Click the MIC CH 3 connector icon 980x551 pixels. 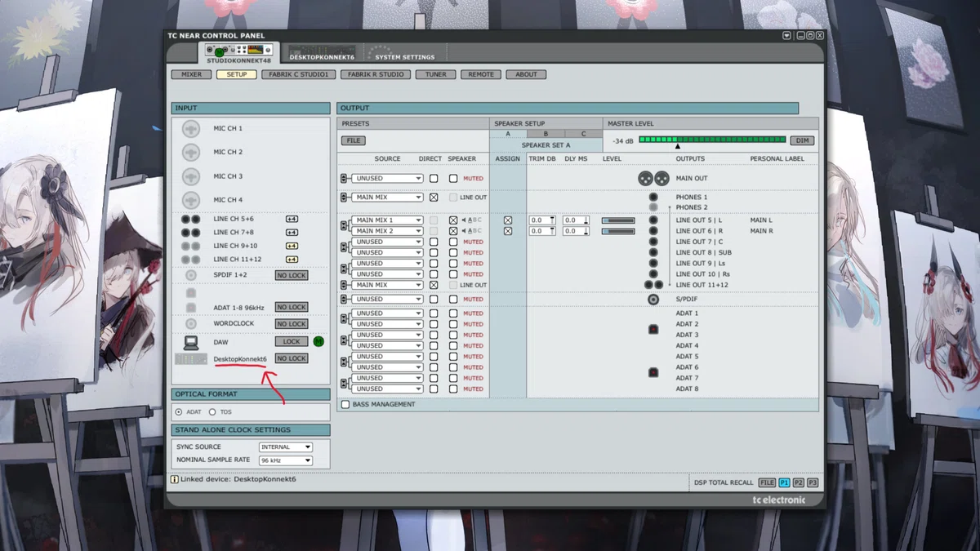point(190,176)
